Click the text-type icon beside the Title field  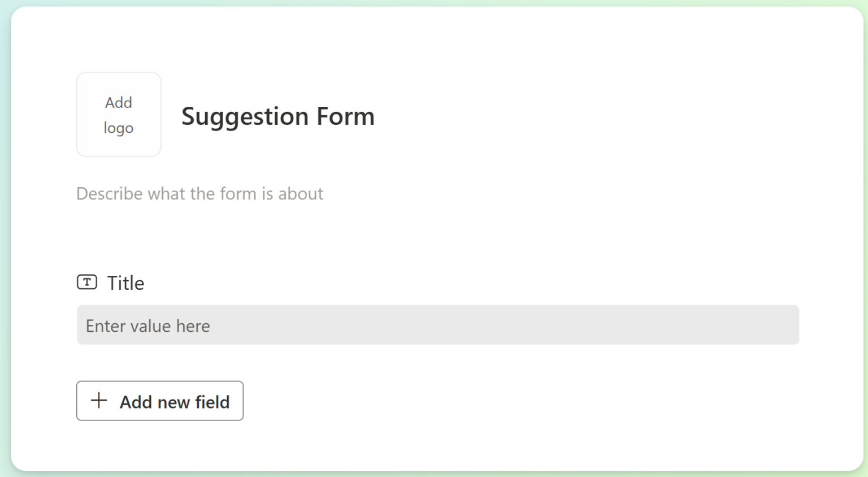tap(86, 282)
